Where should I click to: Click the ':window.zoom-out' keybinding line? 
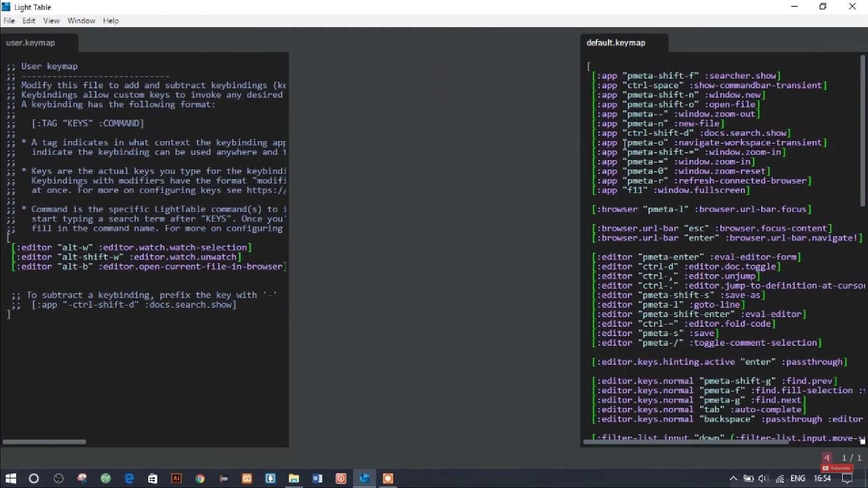[x=676, y=114]
